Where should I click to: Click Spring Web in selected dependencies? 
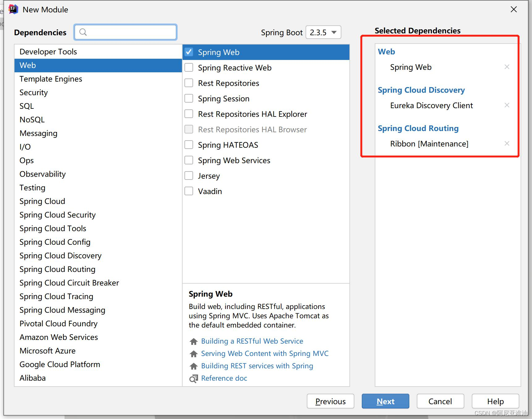point(411,67)
